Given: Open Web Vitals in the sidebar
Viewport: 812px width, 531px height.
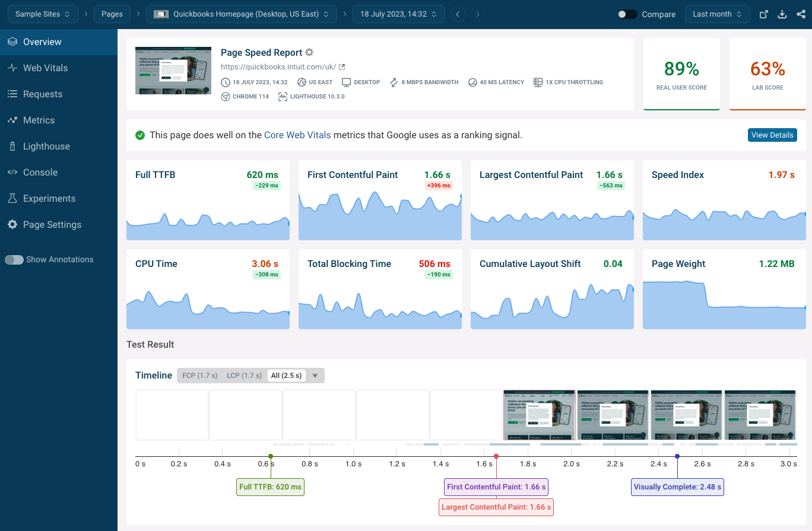Looking at the screenshot, I should (59, 68).
